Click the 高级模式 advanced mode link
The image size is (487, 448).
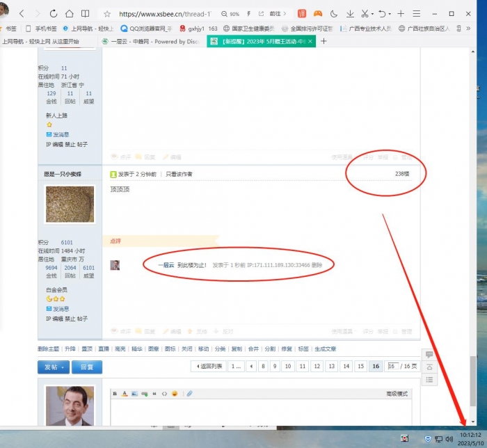click(x=397, y=394)
